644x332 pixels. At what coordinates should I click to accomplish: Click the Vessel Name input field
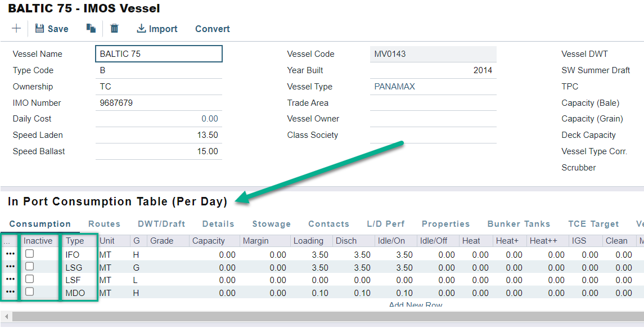click(x=159, y=54)
